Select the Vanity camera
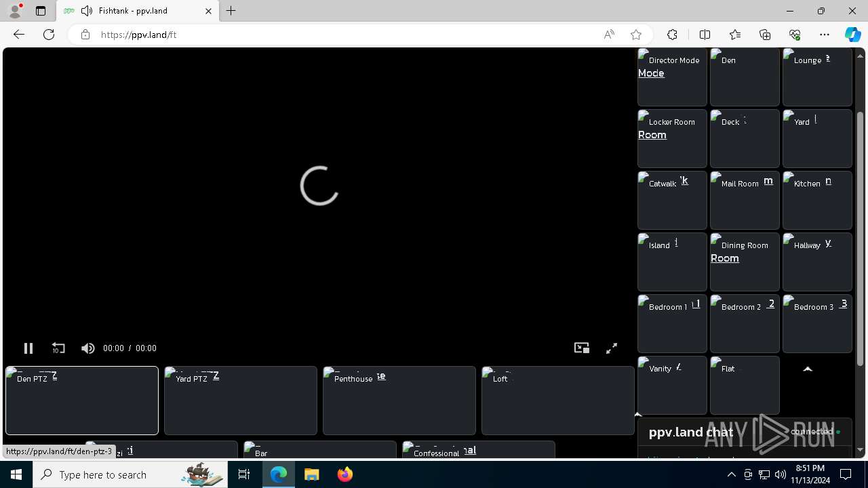 tap(672, 385)
